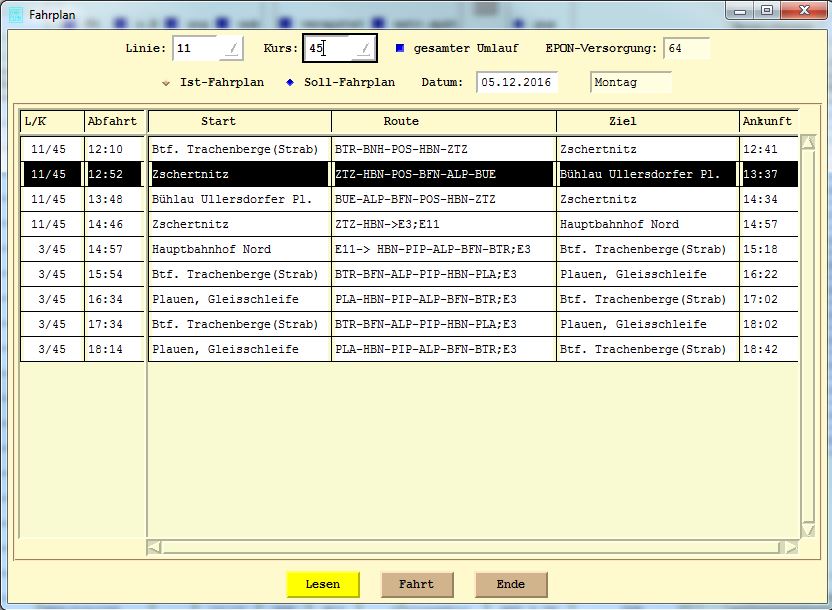832x610 pixels.
Task: Click the EPON-Versorgung field
Action: point(685,48)
